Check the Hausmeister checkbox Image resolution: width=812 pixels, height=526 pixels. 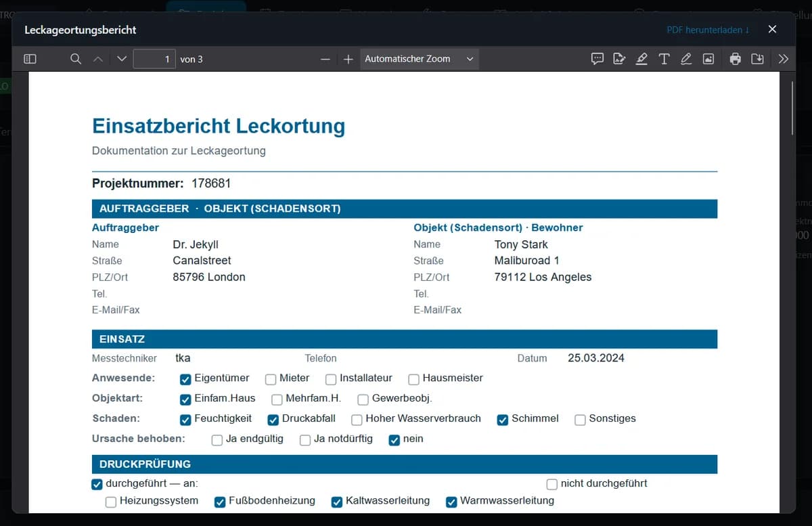(x=414, y=379)
